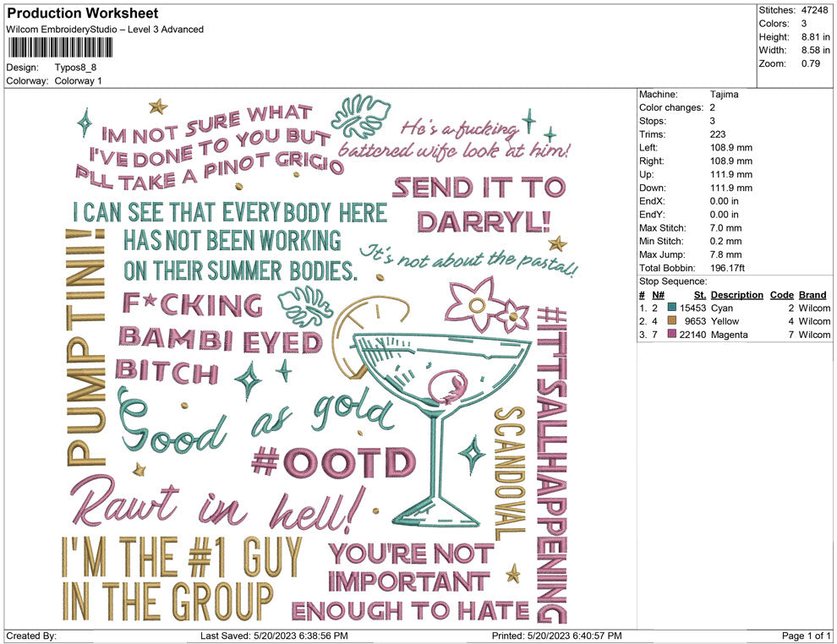Click the Color changes value 2
The image size is (837, 644).
713,108
